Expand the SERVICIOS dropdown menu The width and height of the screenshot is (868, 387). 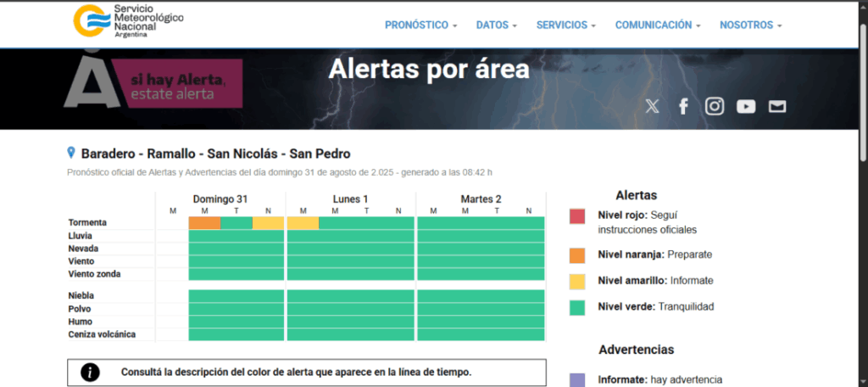click(x=565, y=25)
